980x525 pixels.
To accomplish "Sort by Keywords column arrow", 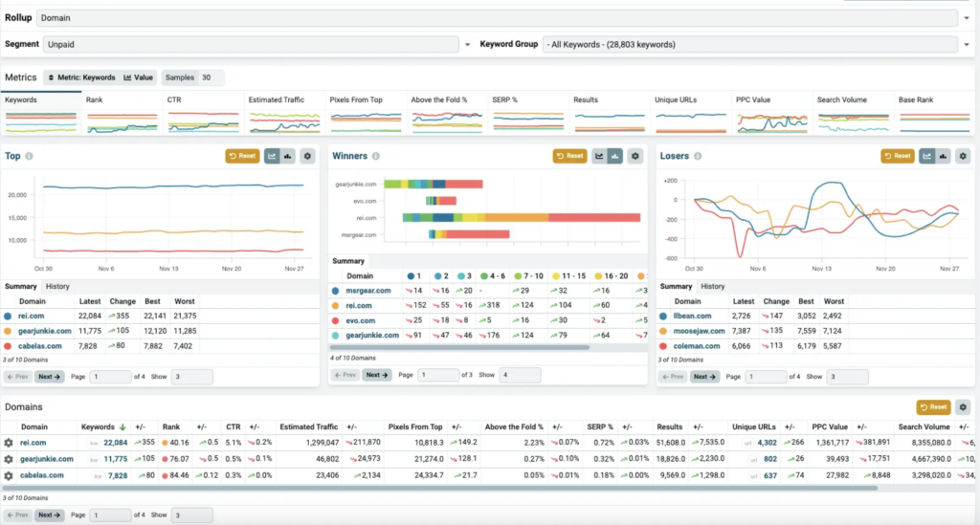I will [122, 427].
